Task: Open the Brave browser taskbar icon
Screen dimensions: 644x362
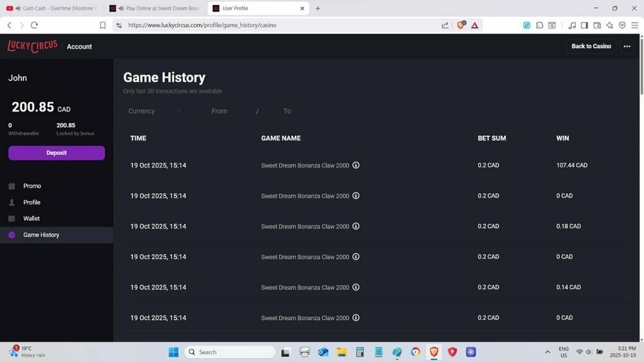Action: click(433, 352)
